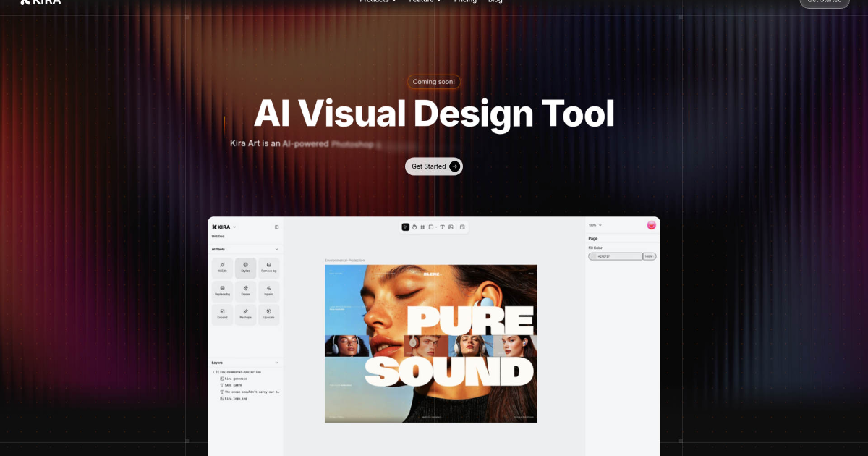Collapse the AI Tools section

point(276,249)
